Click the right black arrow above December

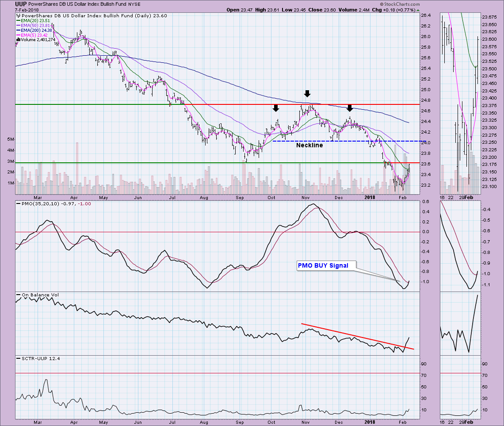349,107
